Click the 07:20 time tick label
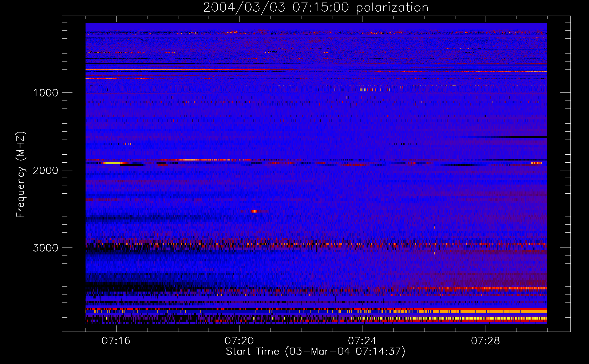 pyautogui.click(x=239, y=341)
